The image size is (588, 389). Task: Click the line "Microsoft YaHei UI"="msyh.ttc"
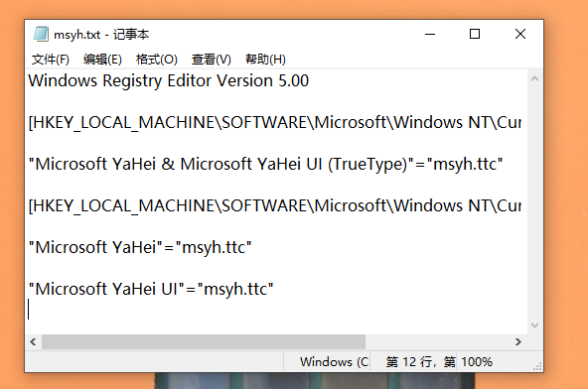(151, 289)
